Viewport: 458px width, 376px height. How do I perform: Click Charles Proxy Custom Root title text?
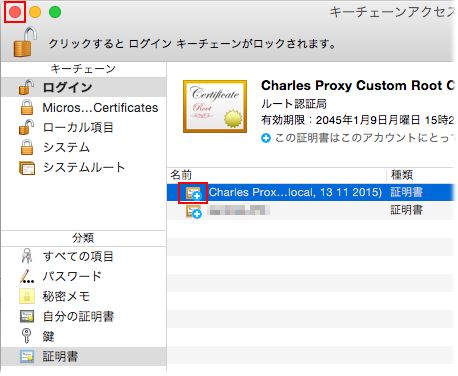click(x=357, y=86)
